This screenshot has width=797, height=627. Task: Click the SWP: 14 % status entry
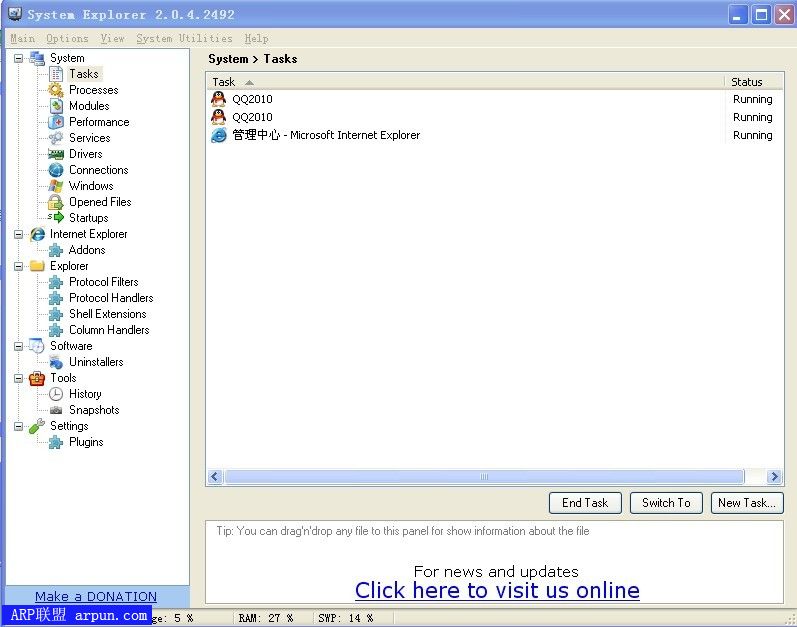(346, 618)
